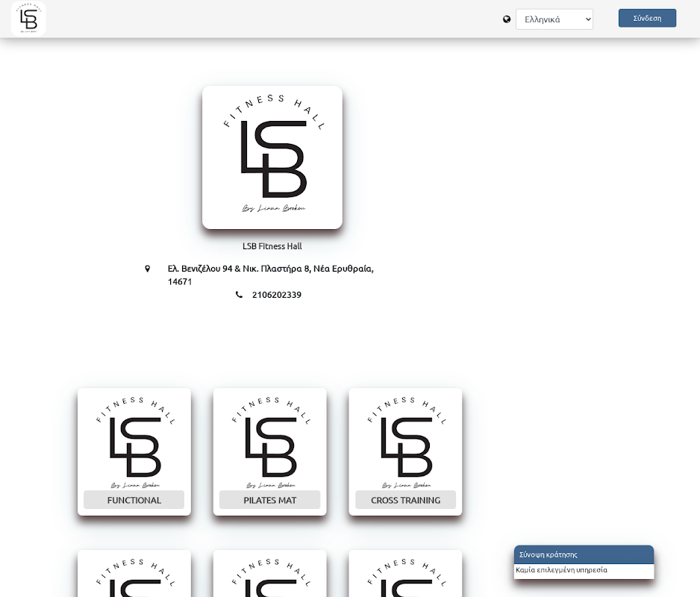
Task: Open the Ελληνικά language dropdown
Action: click(554, 19)
